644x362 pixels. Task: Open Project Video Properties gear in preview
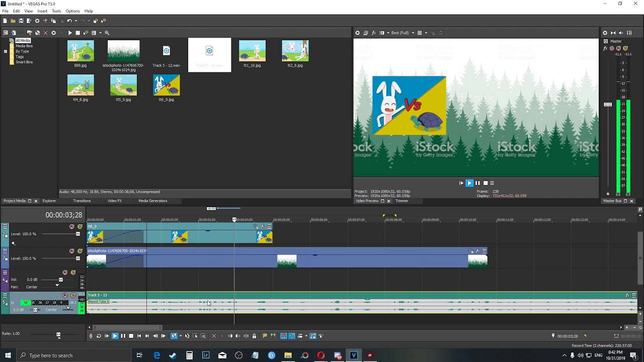[358, 33]
